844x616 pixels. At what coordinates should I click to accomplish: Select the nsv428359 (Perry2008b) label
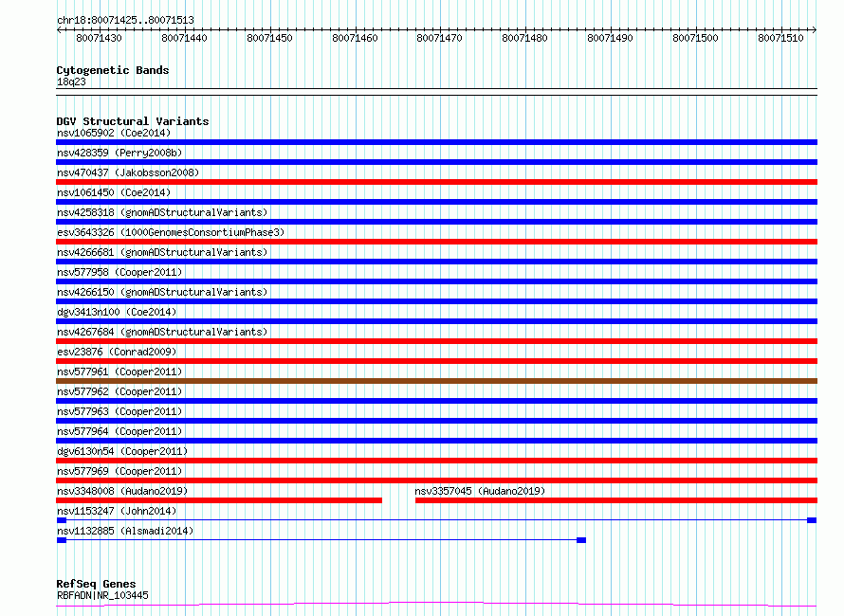[119, 153]
